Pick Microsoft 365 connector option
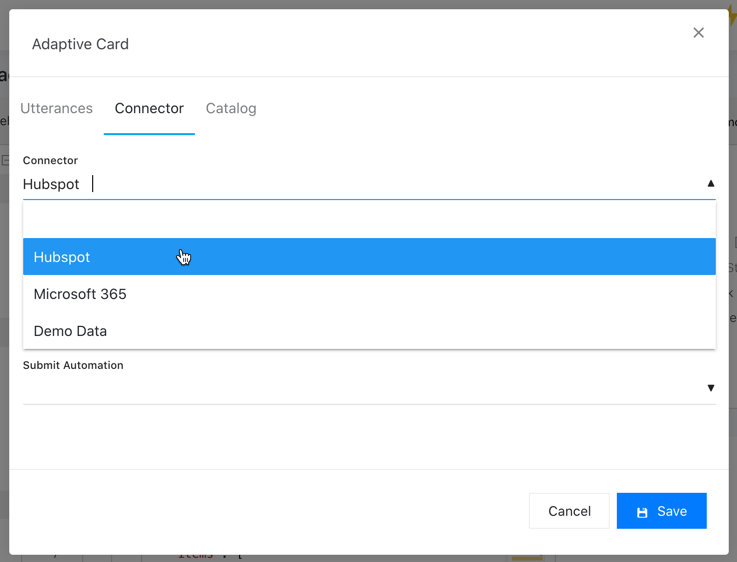The image size is (737, 562). [x=369, y=294]
